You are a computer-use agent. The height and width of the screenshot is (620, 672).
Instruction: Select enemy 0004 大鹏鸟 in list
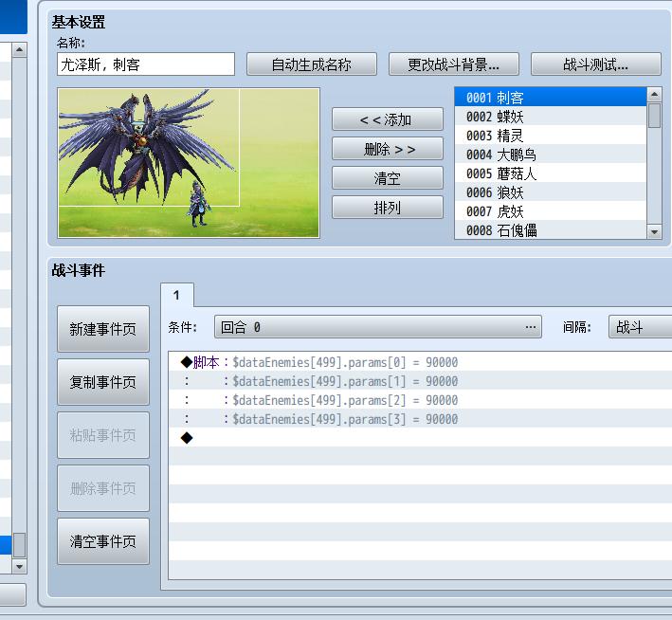click(551, 154)
